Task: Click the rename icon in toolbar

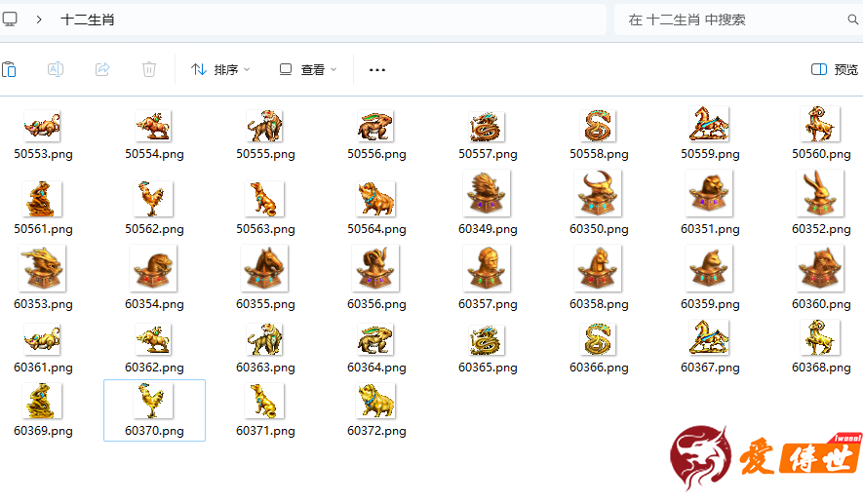Action: 56,69
